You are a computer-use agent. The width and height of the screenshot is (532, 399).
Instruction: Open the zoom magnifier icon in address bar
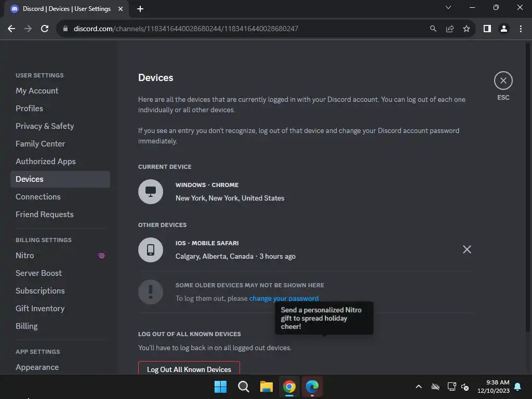(433, 29)
